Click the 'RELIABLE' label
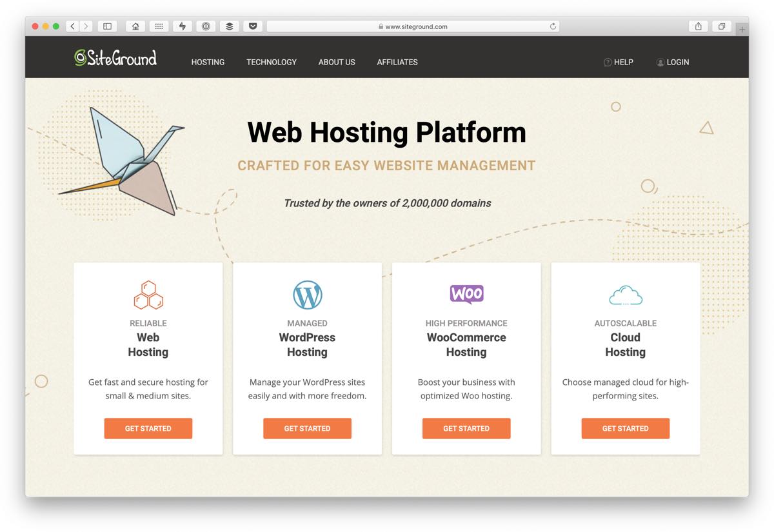Viewport: 774px width, 532px height. click(148, 323)
